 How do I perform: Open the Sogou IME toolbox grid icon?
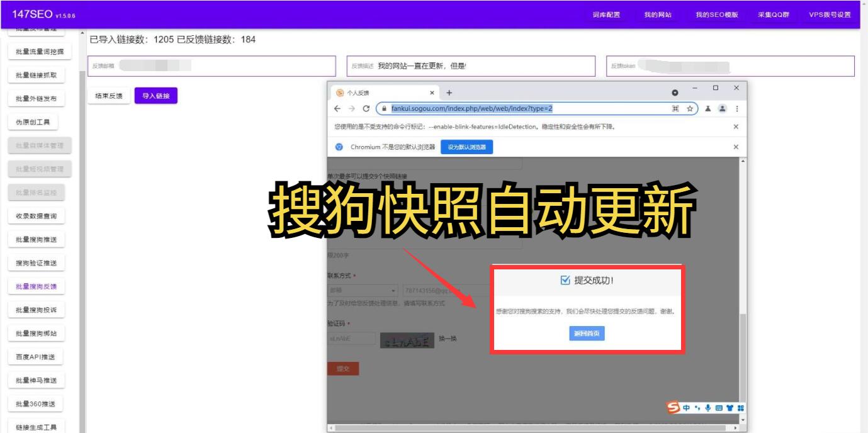point(740,408)
